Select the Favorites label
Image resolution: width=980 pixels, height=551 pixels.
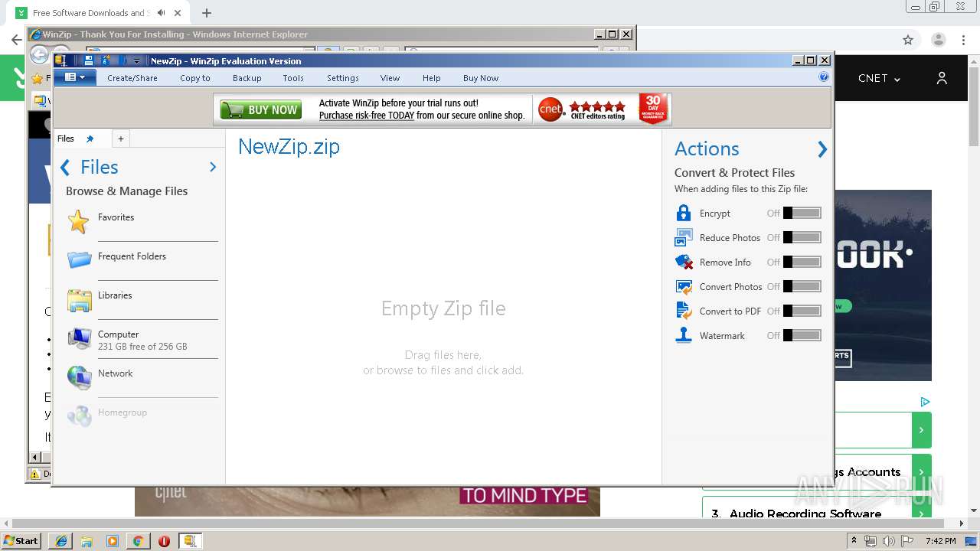(116, 217)
